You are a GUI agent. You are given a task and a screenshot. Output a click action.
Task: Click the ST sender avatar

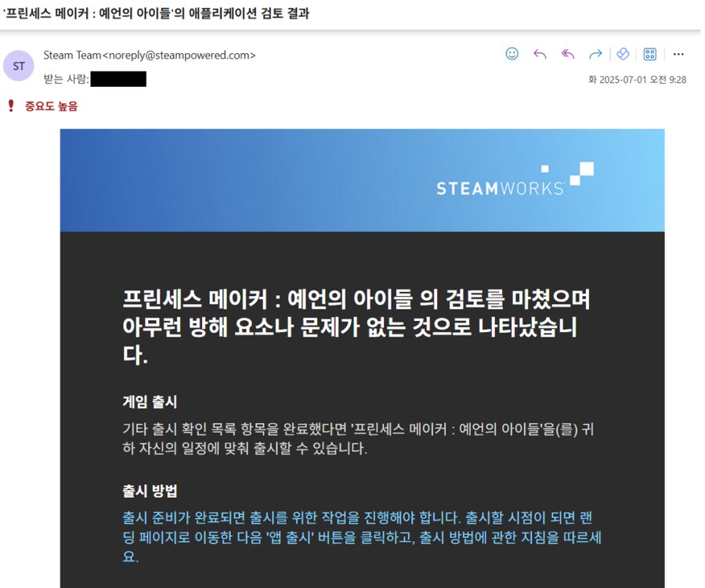[x=19, y=66]
